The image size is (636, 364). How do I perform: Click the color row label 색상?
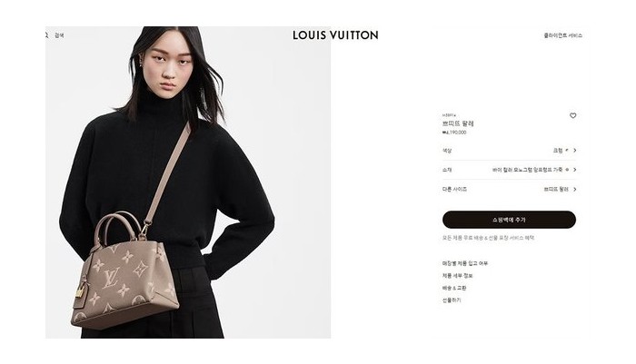[x=447, y=151]
